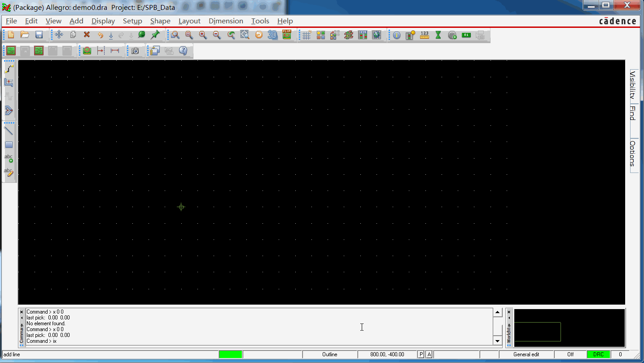Viewport: 644px width, 363px height.
Task: Open the Help menu
Action: (x=285, y=21)
